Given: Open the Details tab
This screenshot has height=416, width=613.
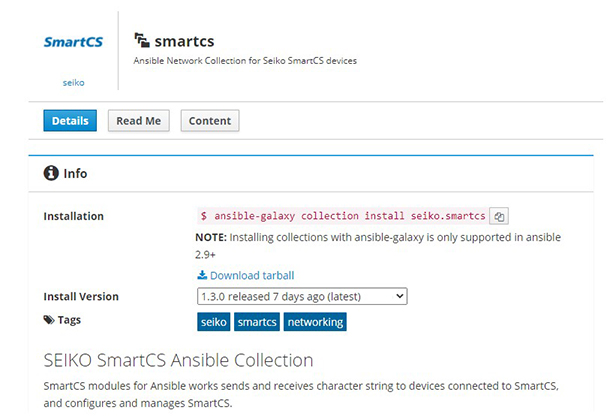Looking at the screenshot, I should pos(70,120).
